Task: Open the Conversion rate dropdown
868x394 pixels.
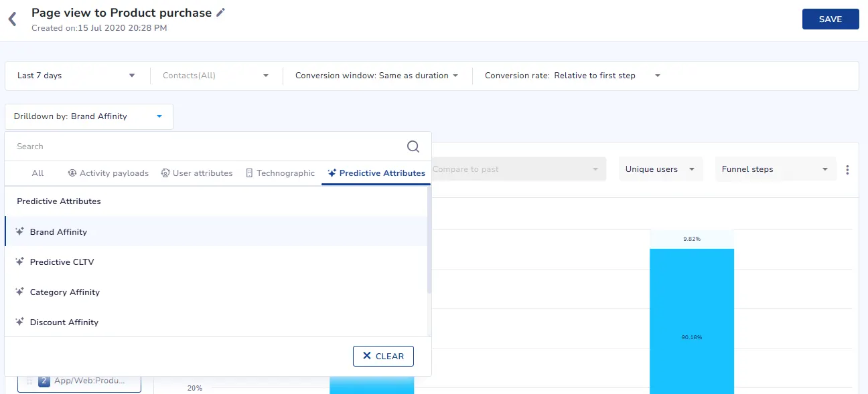Action: (x=573, y=76)
